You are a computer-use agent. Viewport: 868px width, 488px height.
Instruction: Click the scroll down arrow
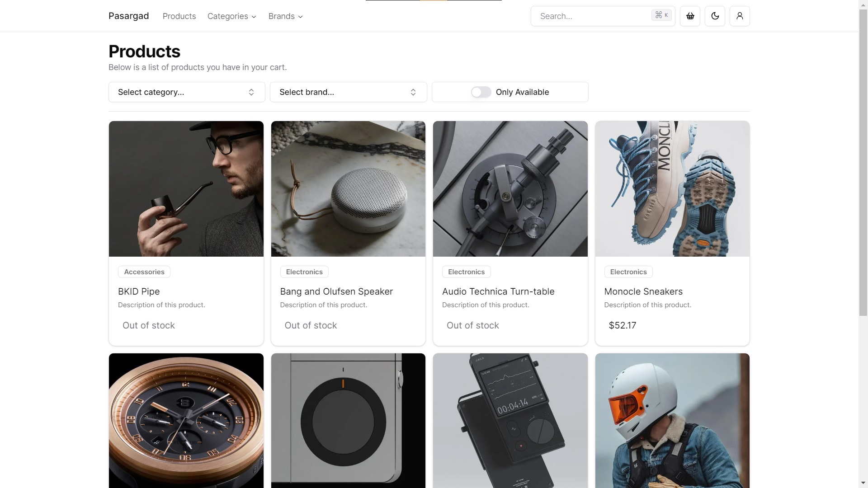point(863,483)
